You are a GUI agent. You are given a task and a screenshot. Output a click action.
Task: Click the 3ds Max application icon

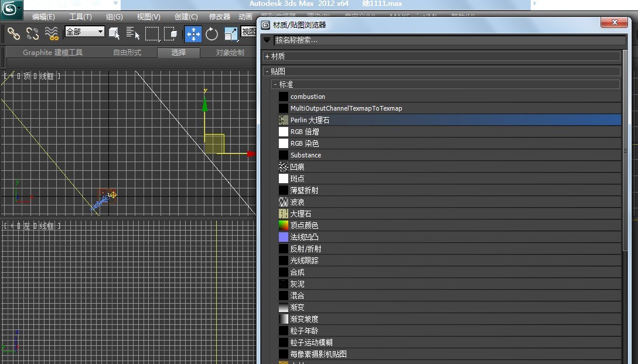(10, 9)
